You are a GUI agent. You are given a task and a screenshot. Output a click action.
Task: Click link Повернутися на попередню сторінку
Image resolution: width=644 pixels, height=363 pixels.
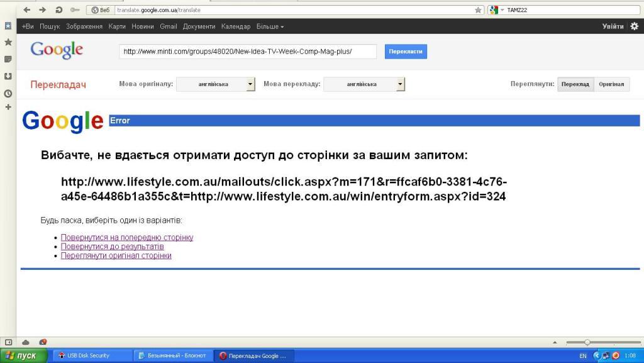[x=127, y=237]
